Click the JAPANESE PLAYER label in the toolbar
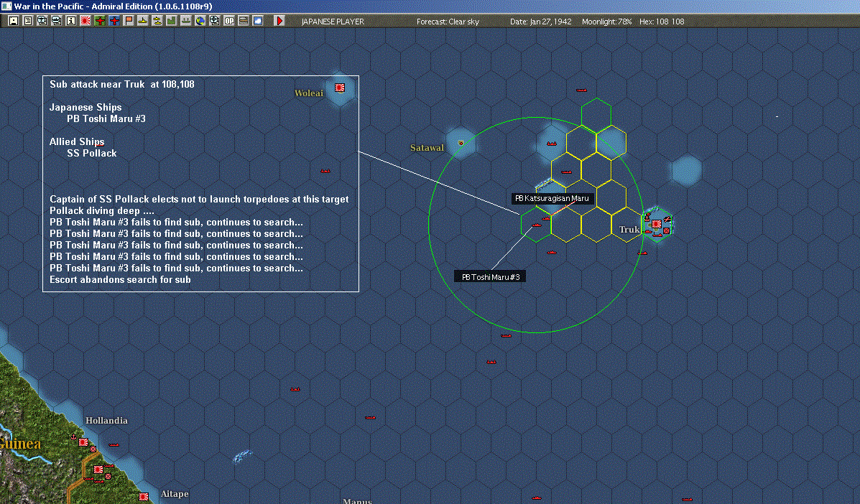 coord(333,22)
